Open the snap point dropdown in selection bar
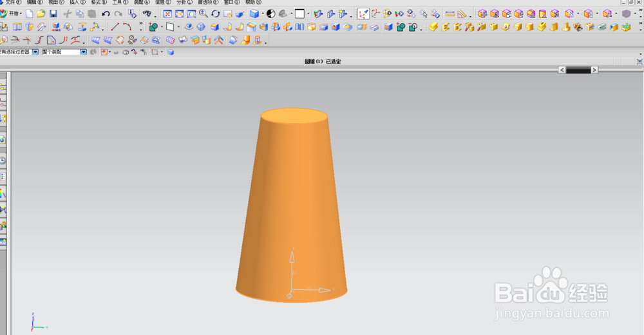 click(x=109, y=52)
